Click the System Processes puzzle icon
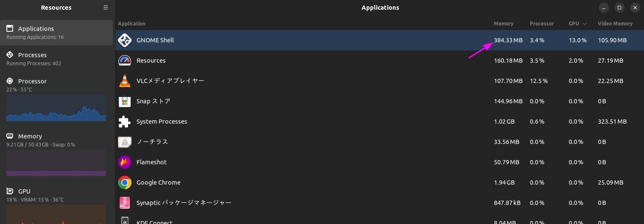 coord(124,122)
